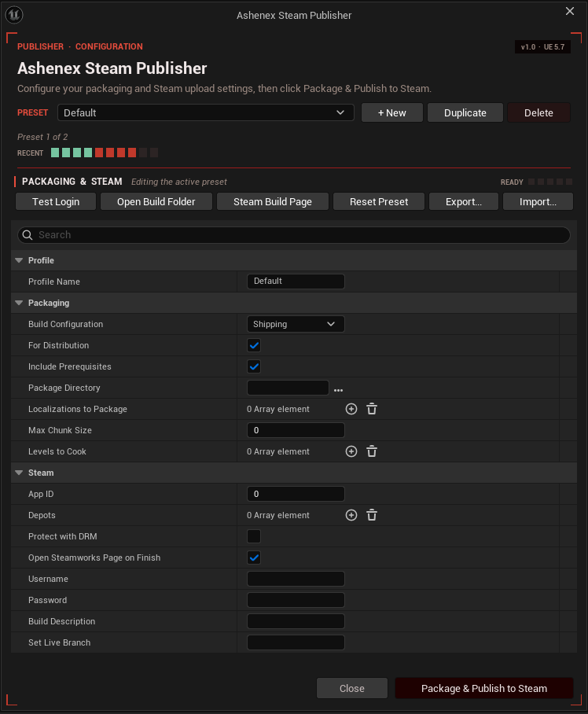Open the Steam Build Page
This screenshot has width=588, height=714.
click(273, 202)
